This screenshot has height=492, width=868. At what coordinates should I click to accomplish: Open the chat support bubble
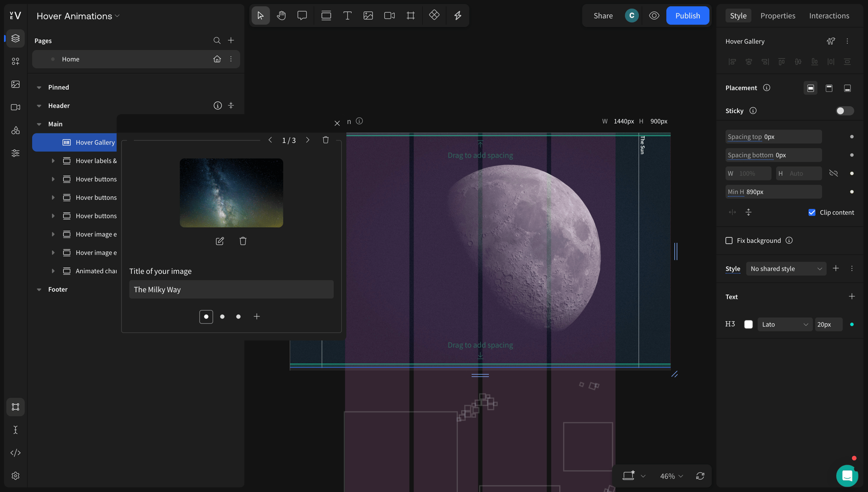coord(847,476)
